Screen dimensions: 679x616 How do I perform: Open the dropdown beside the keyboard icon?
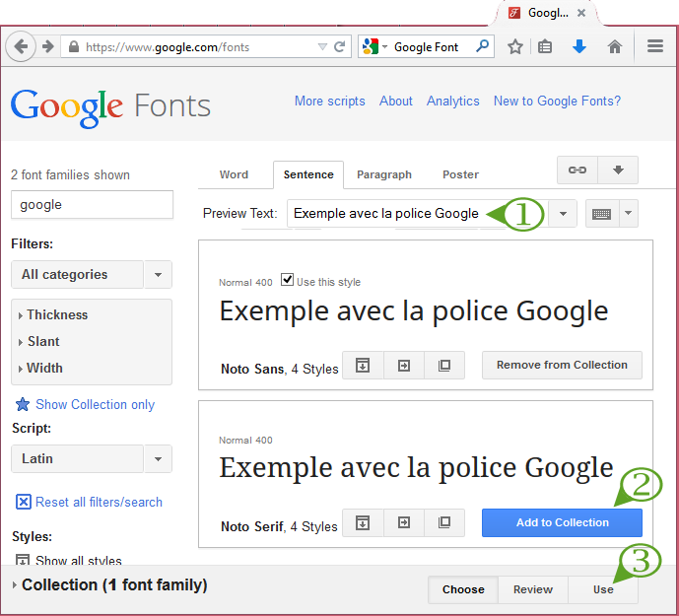[x=629, y=213]
